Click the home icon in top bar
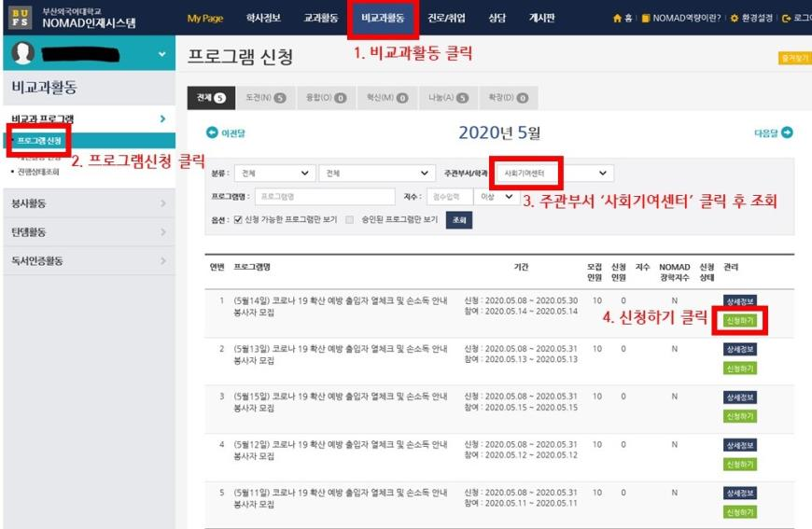 [x=617, y=19]
